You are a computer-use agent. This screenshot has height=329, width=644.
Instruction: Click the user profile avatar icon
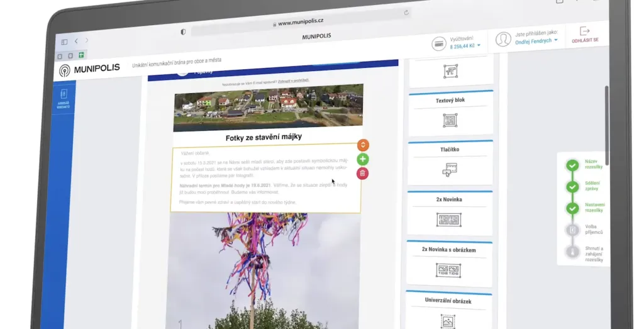pyautogui.click(x=502, y=39)
